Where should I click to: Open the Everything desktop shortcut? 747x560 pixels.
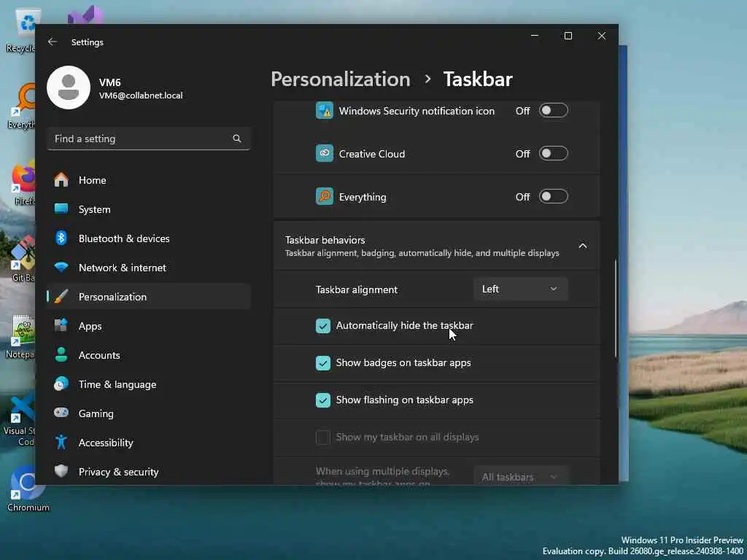point(22,106)
